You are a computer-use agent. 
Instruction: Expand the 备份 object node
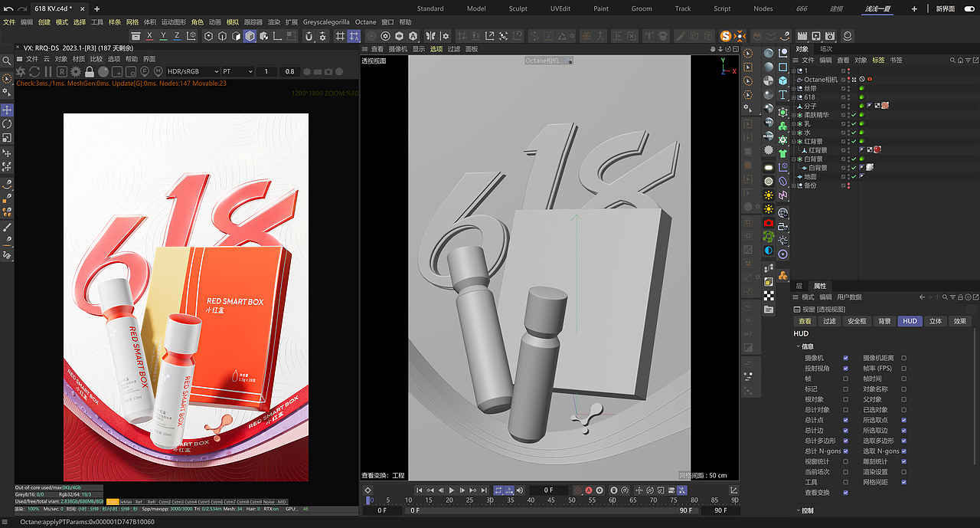pos(794,185)
